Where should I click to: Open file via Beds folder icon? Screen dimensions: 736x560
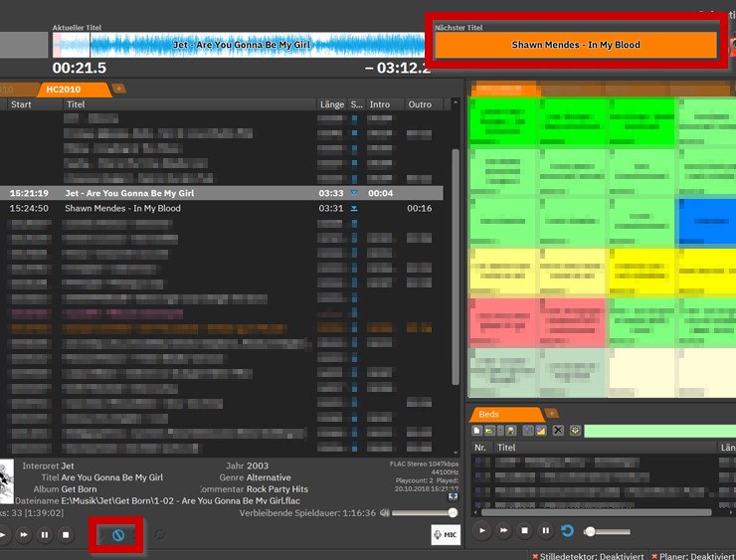(489, 431)
